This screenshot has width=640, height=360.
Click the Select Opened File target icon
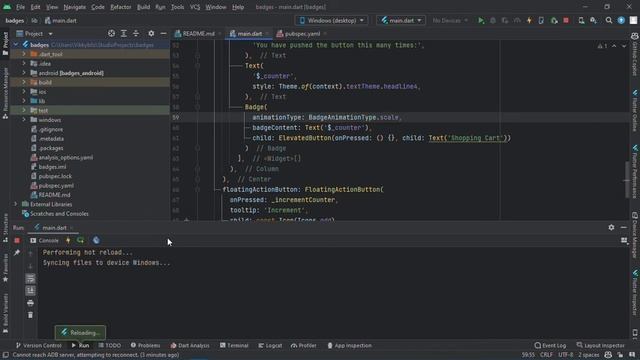tap(111, 33)
